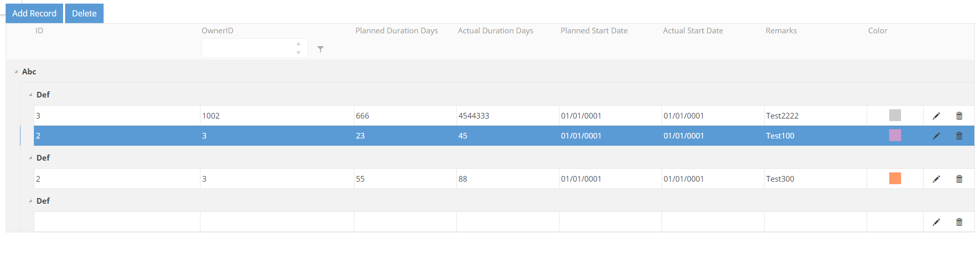Collapse the first Def group

tap(30, 95)
